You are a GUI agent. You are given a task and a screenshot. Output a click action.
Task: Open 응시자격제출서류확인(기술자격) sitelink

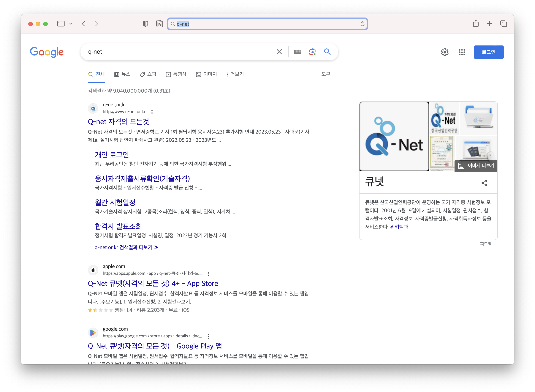[x=142, y=178]
